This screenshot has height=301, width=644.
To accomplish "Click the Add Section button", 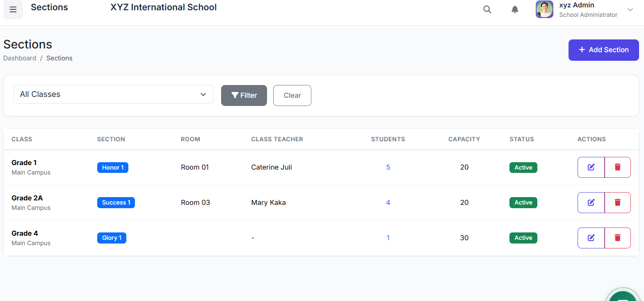I will 603,50.
